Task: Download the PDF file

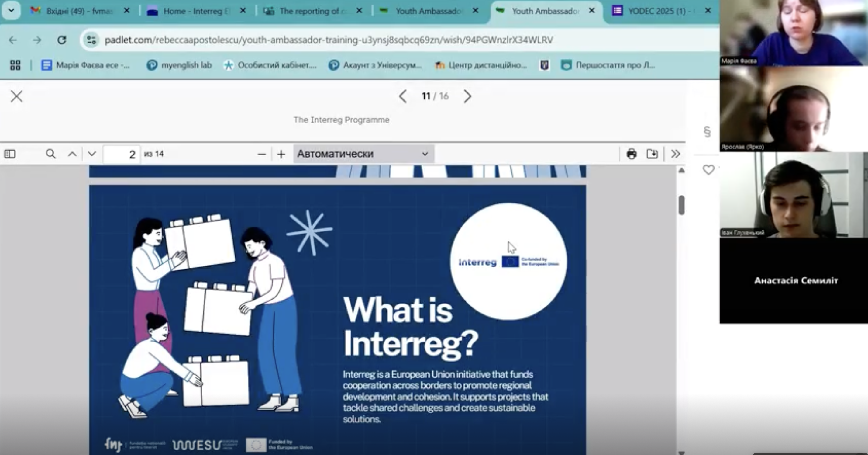Action: click(x=652, y=154)
